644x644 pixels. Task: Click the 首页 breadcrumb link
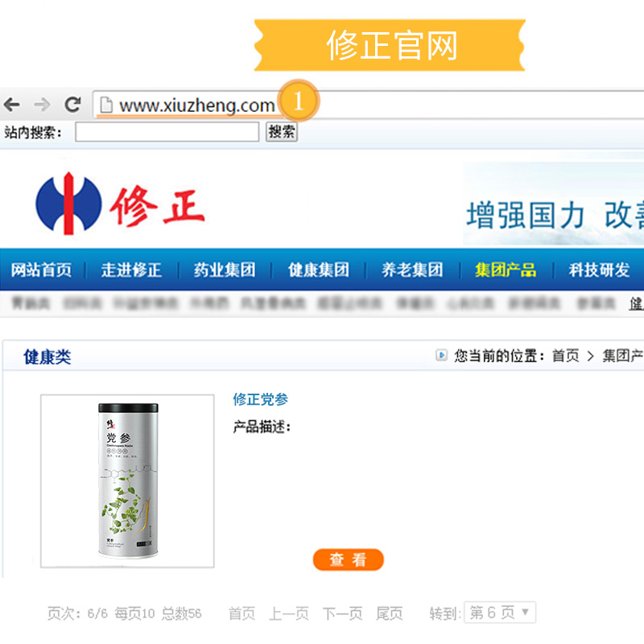(x=565, y=355)
